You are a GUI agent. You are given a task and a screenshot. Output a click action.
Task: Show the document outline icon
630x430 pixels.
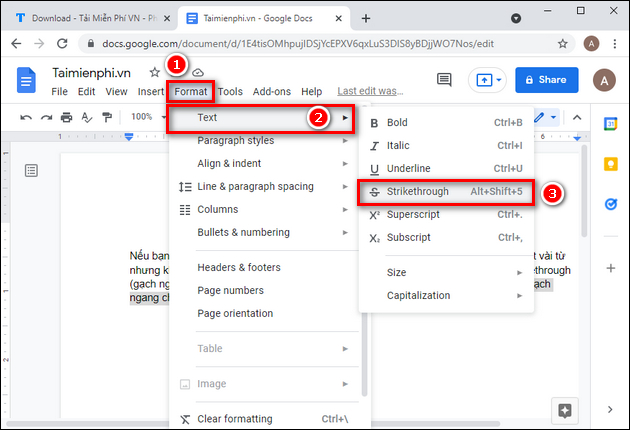(31, 170)
